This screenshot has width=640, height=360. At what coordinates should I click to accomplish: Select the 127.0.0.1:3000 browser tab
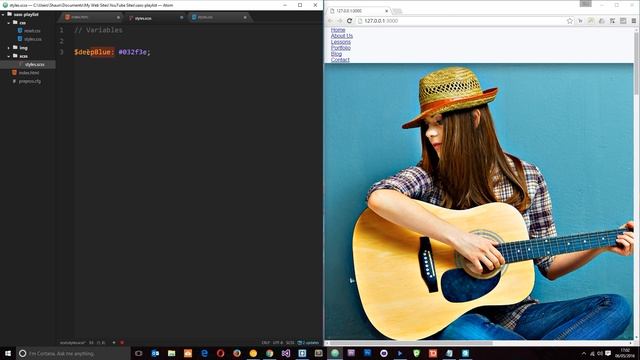(x=358, y=11)
